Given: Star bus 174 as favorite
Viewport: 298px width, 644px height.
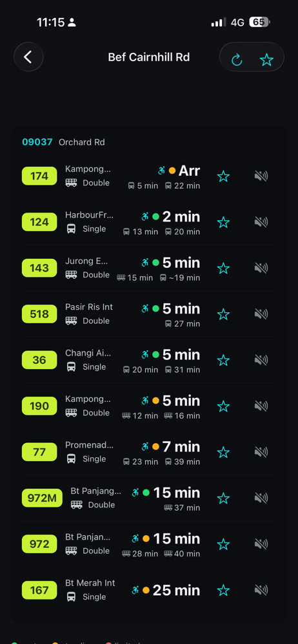Looking at the screenshot, I should click(x=223, y=176).
